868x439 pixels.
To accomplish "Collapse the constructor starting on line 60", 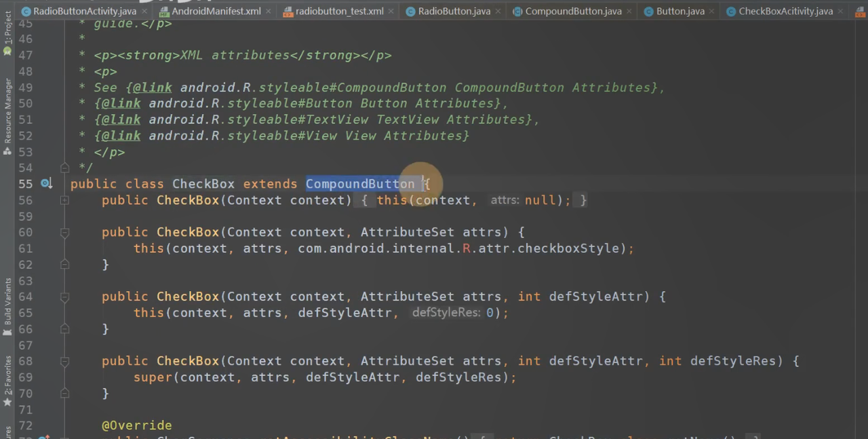I will coord(64,233).
